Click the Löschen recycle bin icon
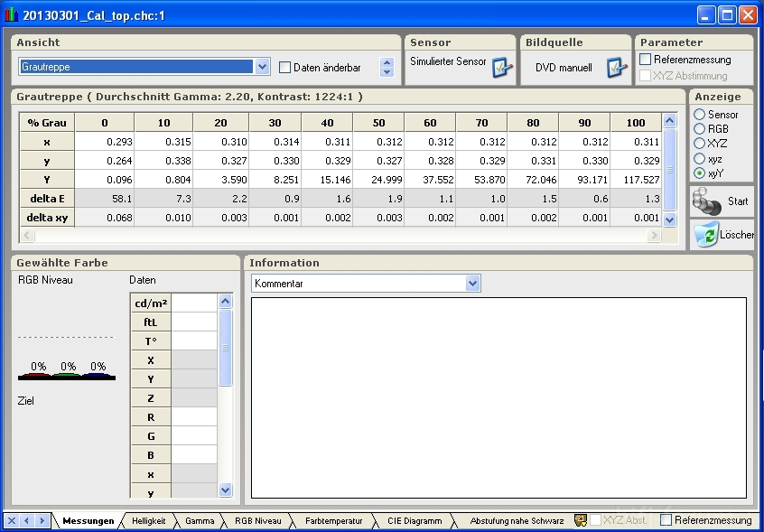 (705, 235)
